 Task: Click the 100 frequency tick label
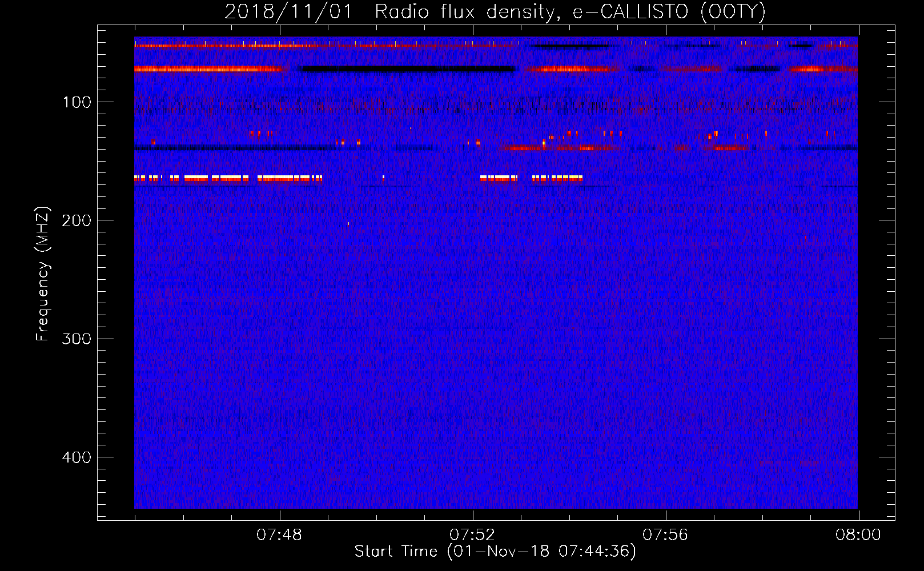(x=77, y=102)
